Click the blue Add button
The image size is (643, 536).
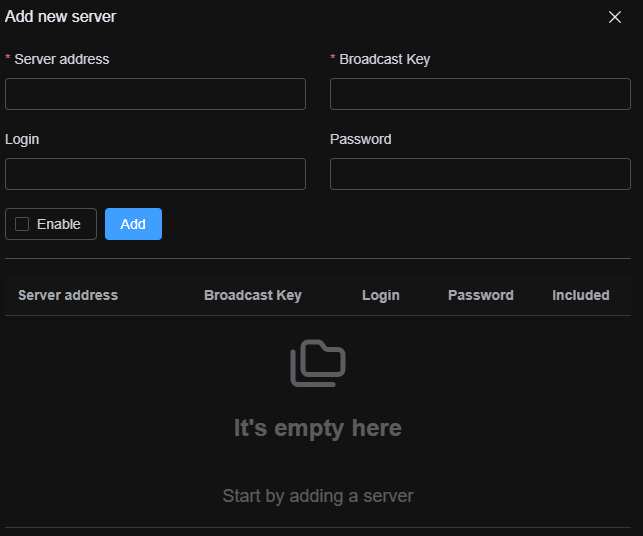[133, 224]
